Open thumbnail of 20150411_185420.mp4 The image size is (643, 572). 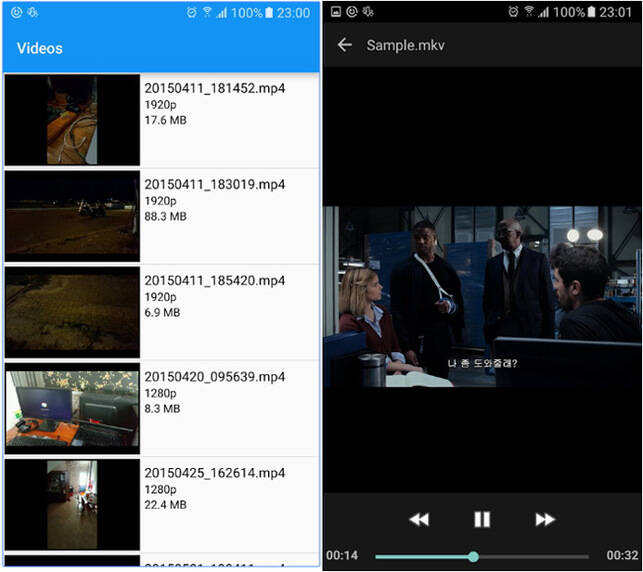tap(72, 312)
